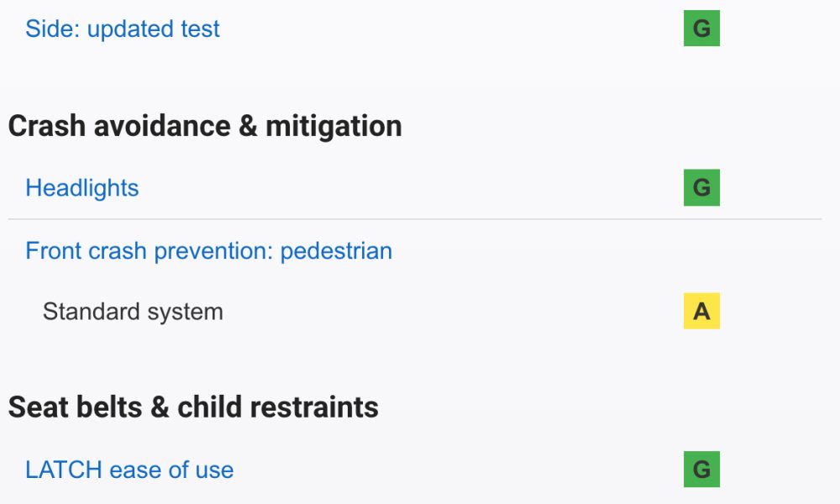The width and height of the screenshot is (840, 504).
Task: Open the Headlights rating link
Action: tap(82, 188)
